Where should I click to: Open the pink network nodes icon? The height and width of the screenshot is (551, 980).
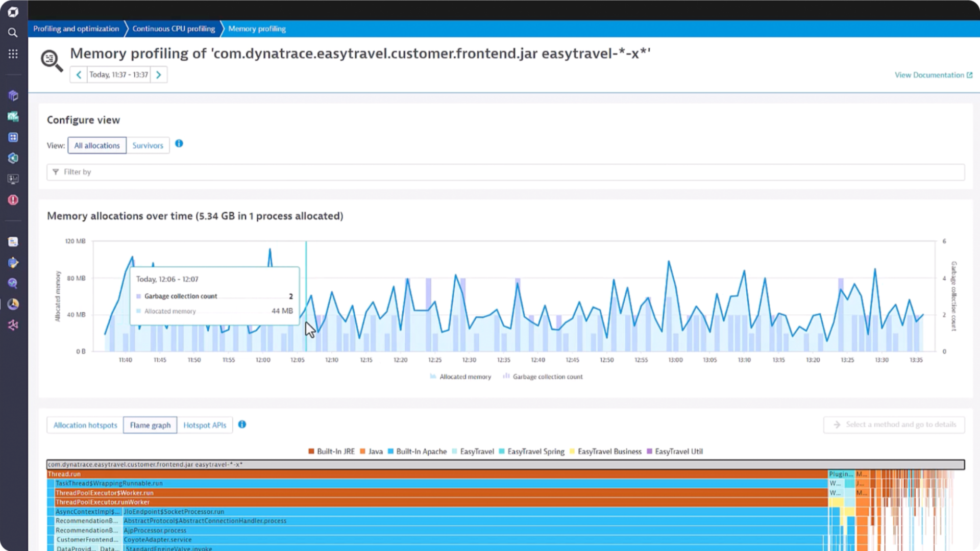click(x=13, y=325)
